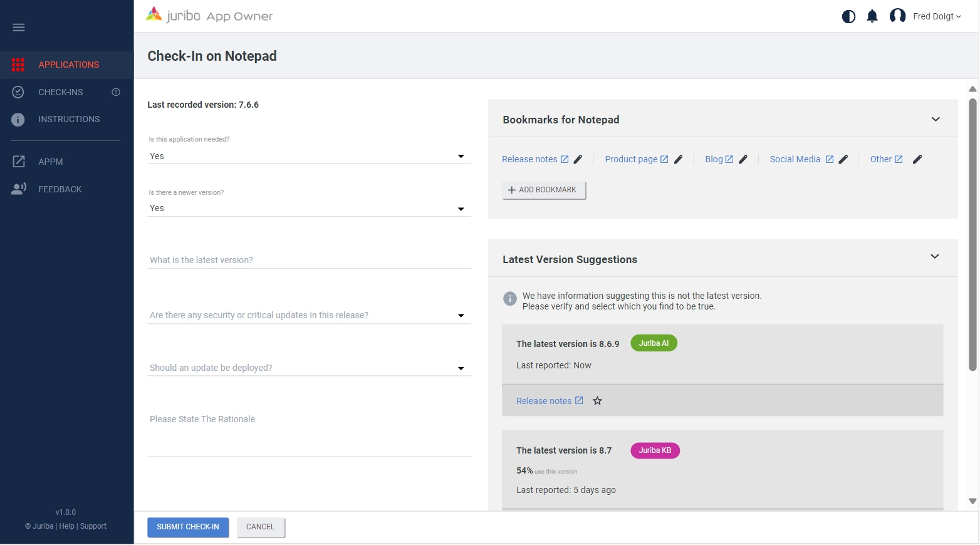
Task: Open Release notes link under version 8.6.9
Action: (550, 401)
